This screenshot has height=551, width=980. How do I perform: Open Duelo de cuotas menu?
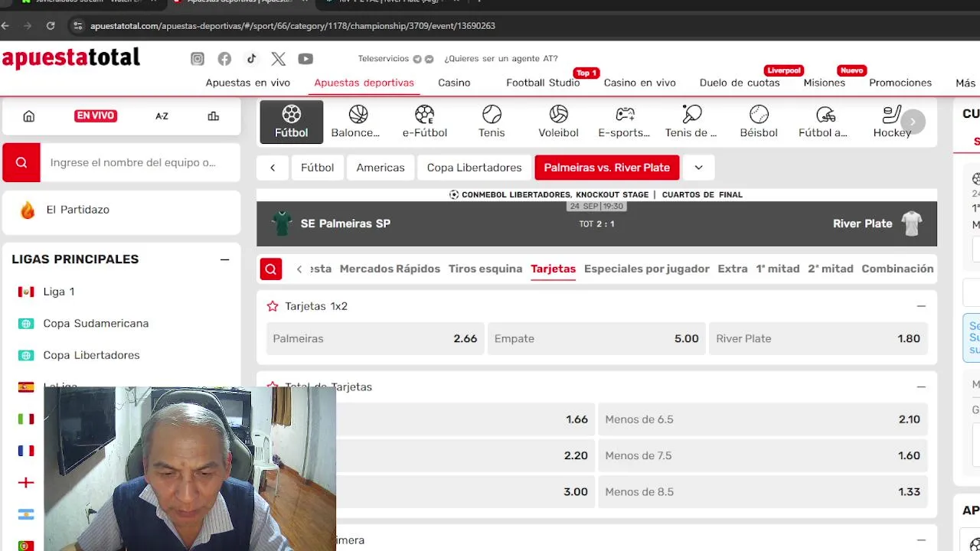(x=740, y=83)
